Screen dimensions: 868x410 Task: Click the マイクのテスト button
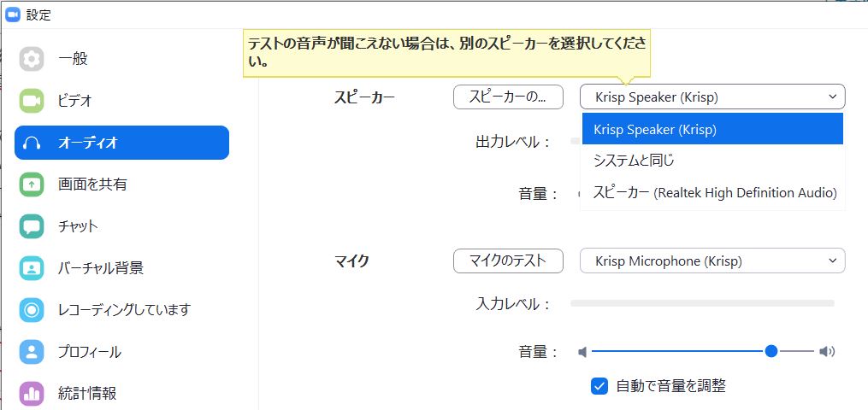click(508, 261)
